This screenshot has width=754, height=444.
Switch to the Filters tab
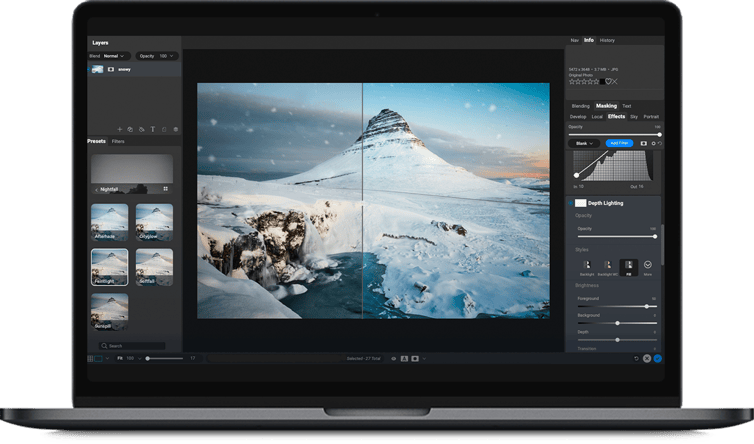[x=118, y=142]
